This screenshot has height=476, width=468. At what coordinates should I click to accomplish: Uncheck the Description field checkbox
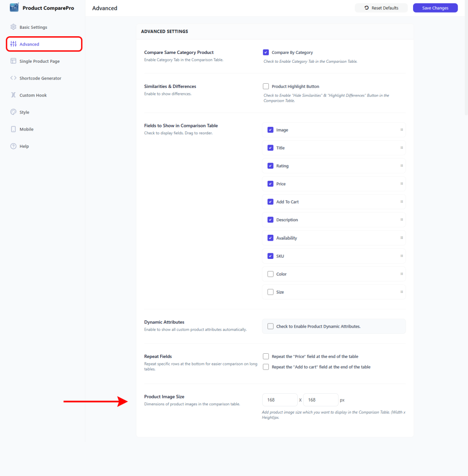coord(270,219)
